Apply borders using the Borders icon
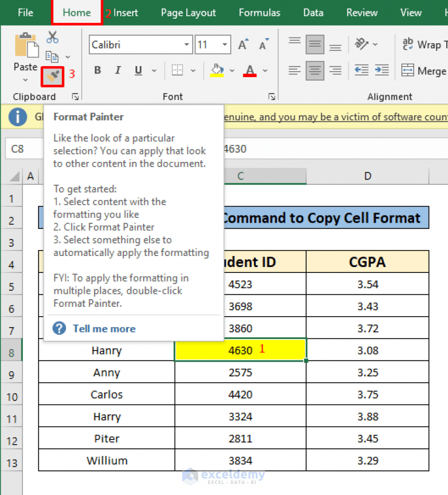 178,70
